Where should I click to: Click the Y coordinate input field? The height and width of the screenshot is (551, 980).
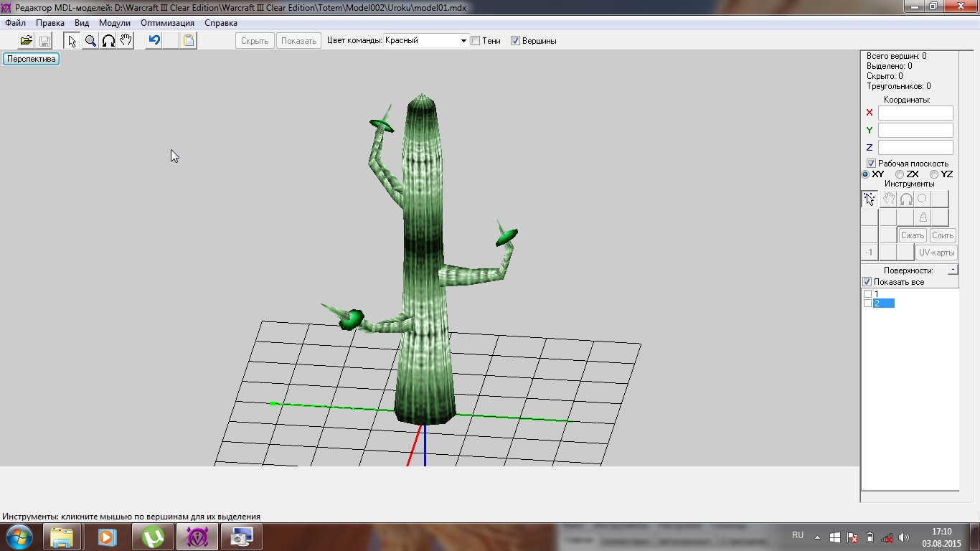point(915,130)
